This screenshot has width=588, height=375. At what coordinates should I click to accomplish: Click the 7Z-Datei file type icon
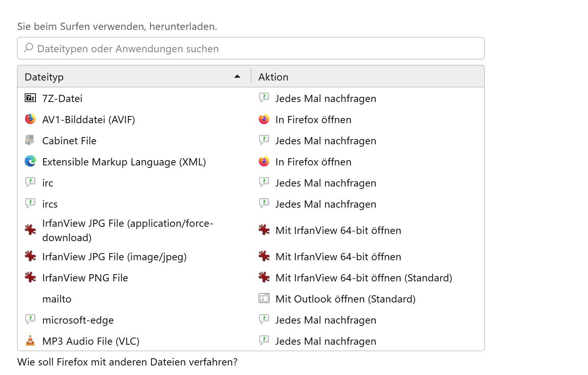click(x=30, y=98)
